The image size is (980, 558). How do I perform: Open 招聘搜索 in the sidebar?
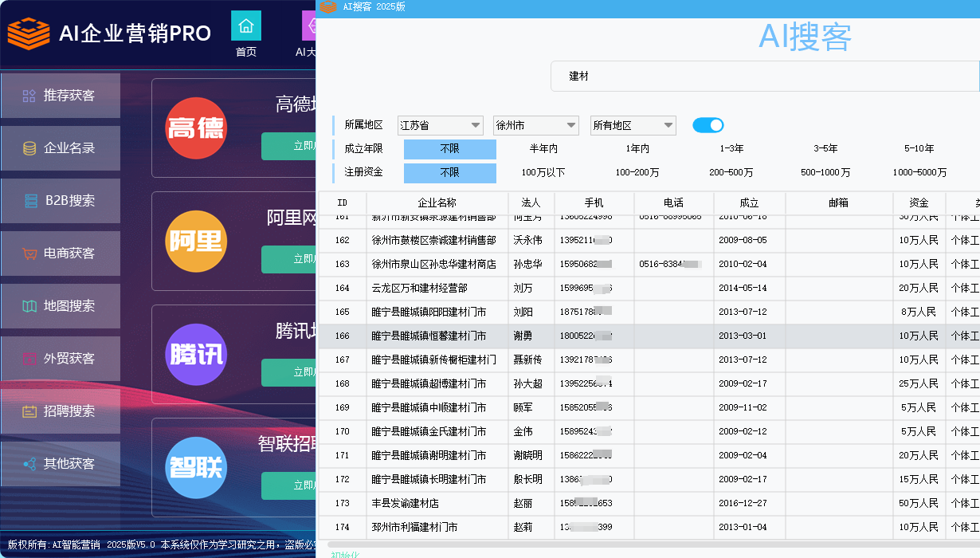61,411
